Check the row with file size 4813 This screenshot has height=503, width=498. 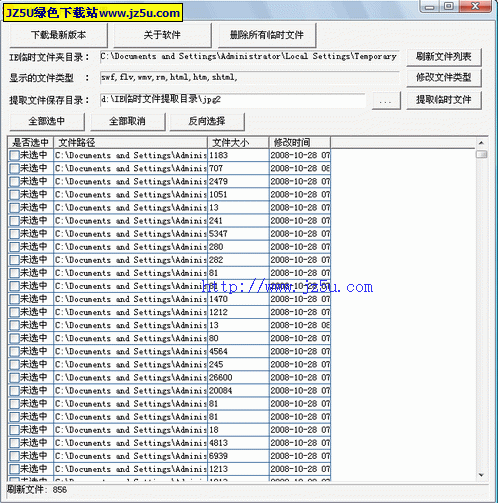pos(14,443)
